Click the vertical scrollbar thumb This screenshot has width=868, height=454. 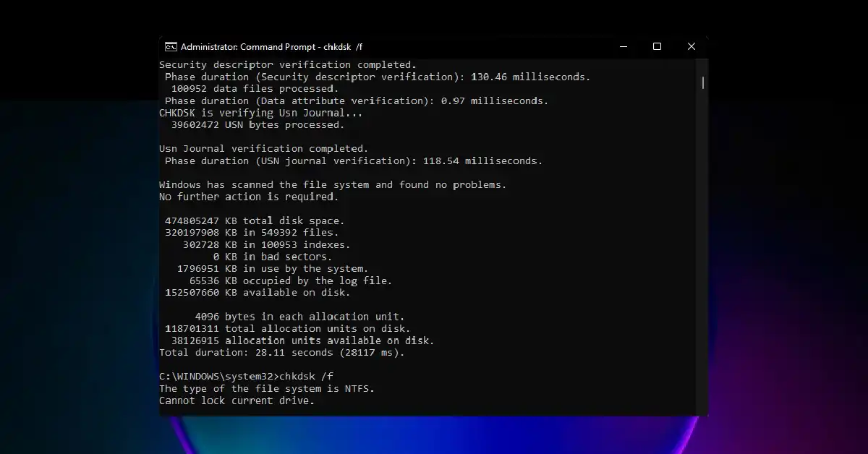pyautogui.click(x=703, y=82)
